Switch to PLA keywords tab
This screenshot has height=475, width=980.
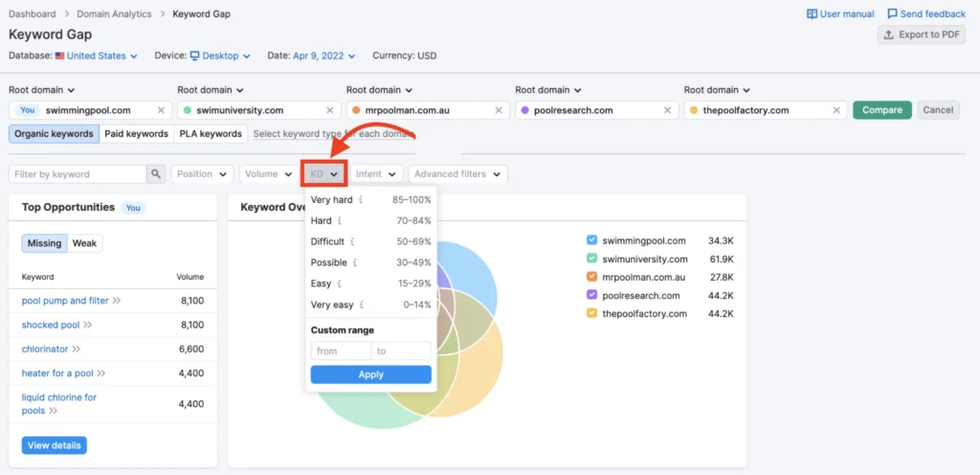(211, 134)
